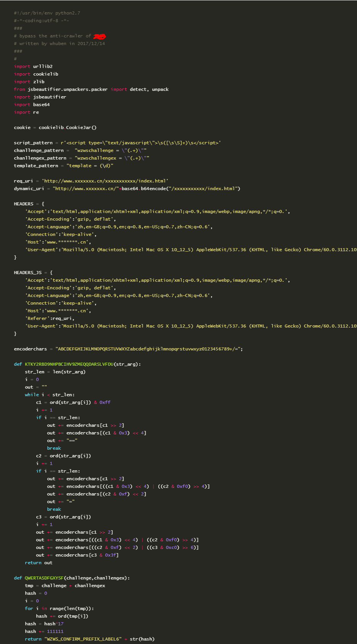This screenshot has height=644, width=357.
Task: Click the 'return "WZWS_CONFIRM_PREFIX_LABEL6"' line
Action: tap(90, 639)
